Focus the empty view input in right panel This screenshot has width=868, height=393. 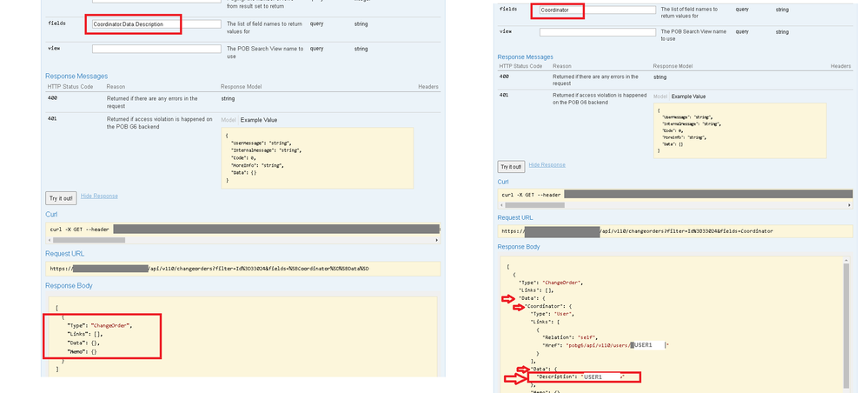point(596,32)
